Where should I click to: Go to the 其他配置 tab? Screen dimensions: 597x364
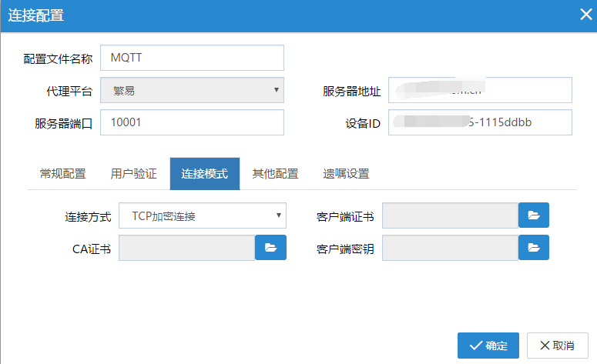click(275, 174)
